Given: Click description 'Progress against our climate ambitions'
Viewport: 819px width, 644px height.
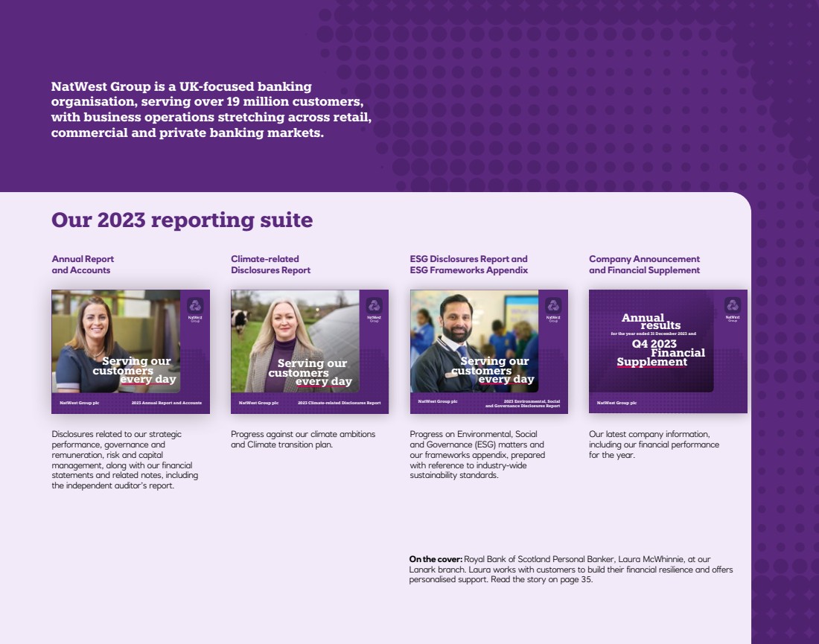Looking at the screenshot, I should (303, 439).
